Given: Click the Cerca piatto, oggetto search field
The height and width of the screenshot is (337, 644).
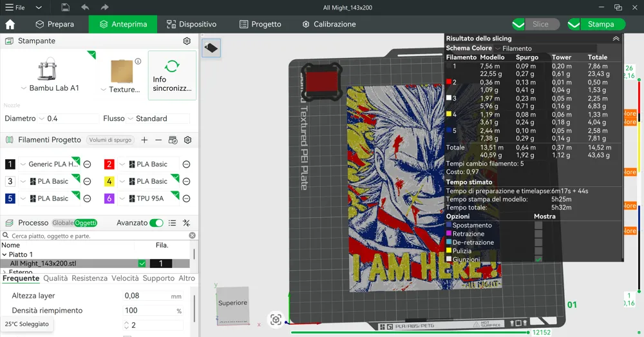Looking at the screenshot, I should (x=99, y=235).
